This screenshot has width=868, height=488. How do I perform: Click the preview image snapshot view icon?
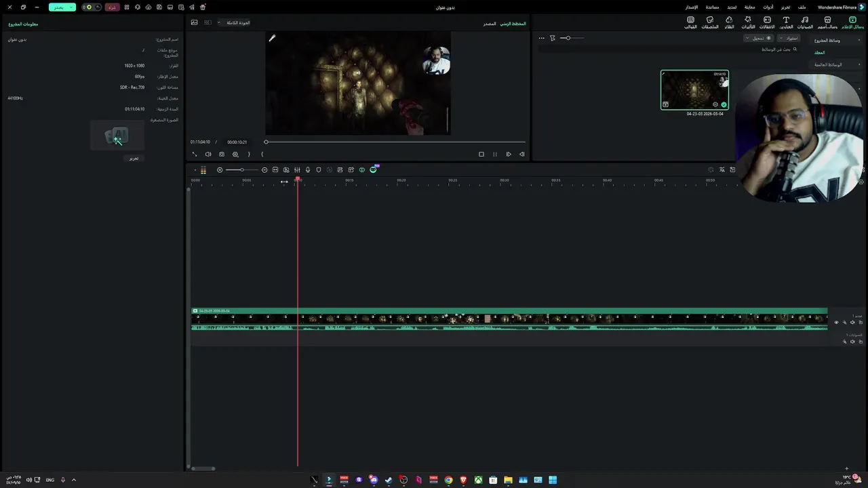pos(194,22)
